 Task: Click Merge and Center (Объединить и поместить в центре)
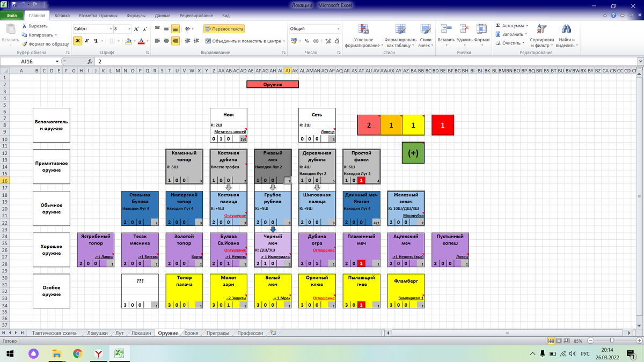(243, 41)
